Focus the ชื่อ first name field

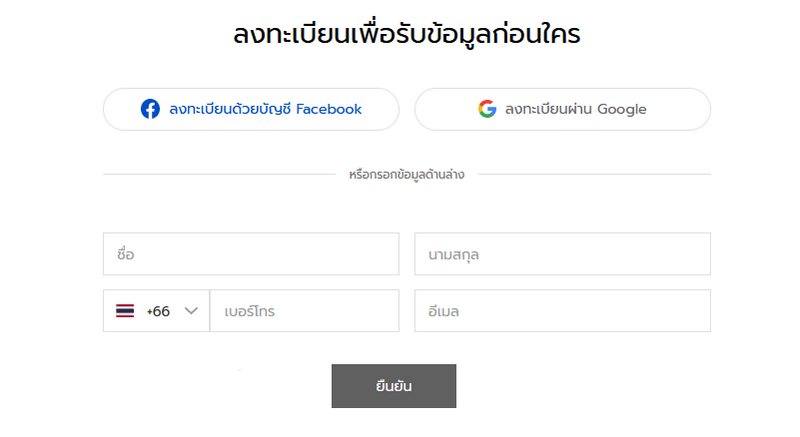pos(251,254)
